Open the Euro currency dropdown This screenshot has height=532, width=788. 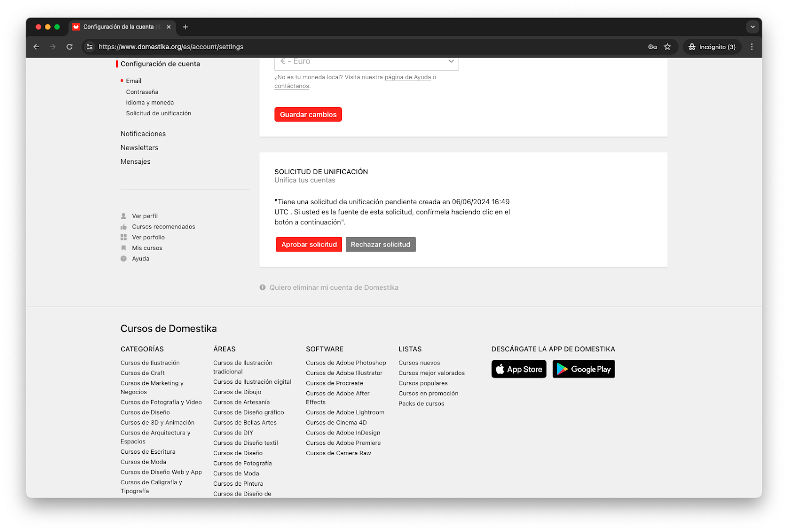(366, 62)
